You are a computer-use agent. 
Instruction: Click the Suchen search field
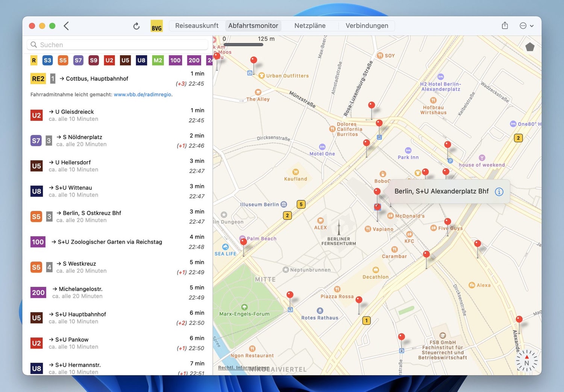click(x=117, y=45)
